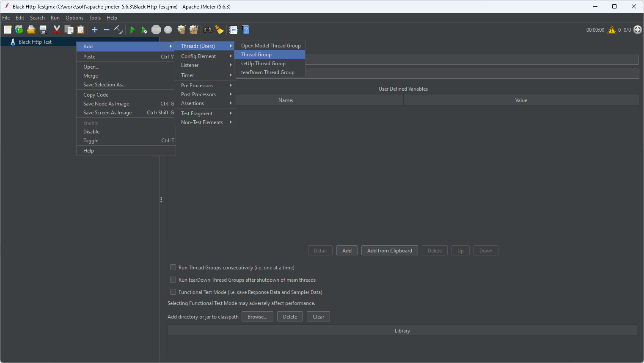Choose Save Selection As...
Viewport: 644px width, 363px height.
tap(126, 84)
